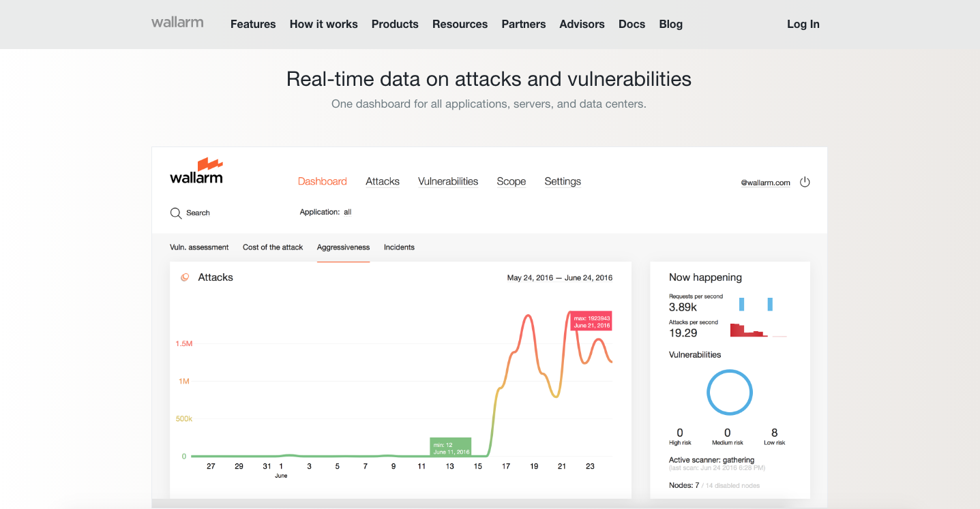Click the green min value chart marker
The width and height of the screenshot is (980, 509).
[x=450, y=448]
